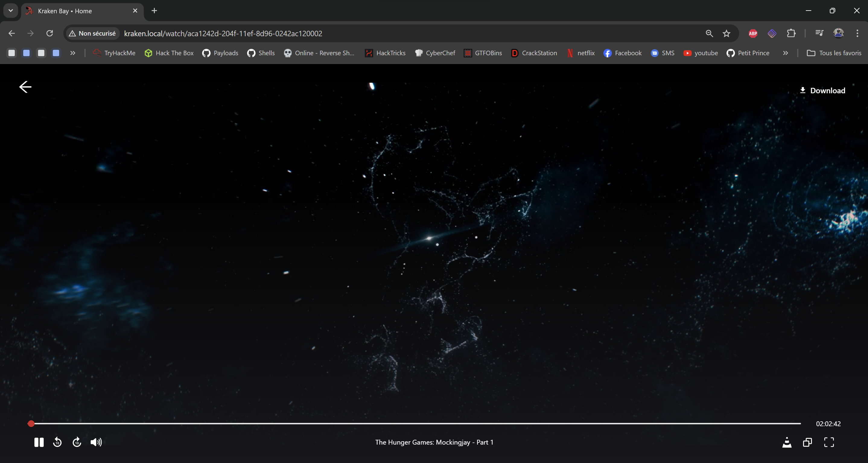Open the HackTricks bookmark

tap(385, 53)
